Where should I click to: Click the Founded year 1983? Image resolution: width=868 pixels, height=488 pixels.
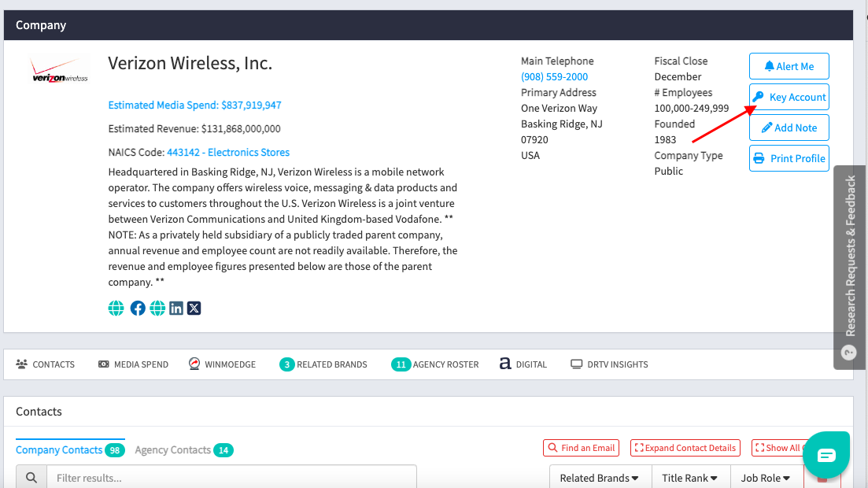pos(665,139)
